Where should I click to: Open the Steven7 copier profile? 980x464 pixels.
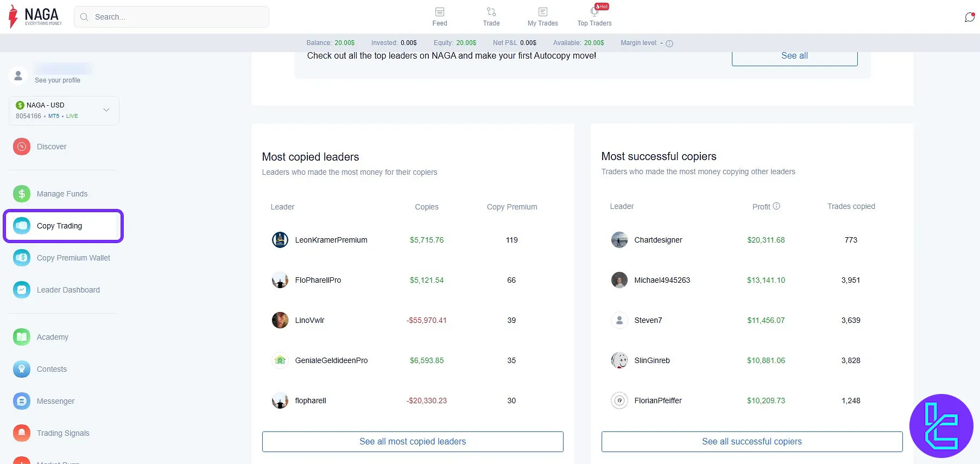pyautogui.click(x=648, y=320)
